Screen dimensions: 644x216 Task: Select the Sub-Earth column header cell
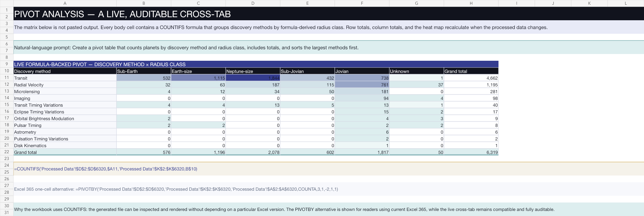pyautogui.click(x=144, y=71)
